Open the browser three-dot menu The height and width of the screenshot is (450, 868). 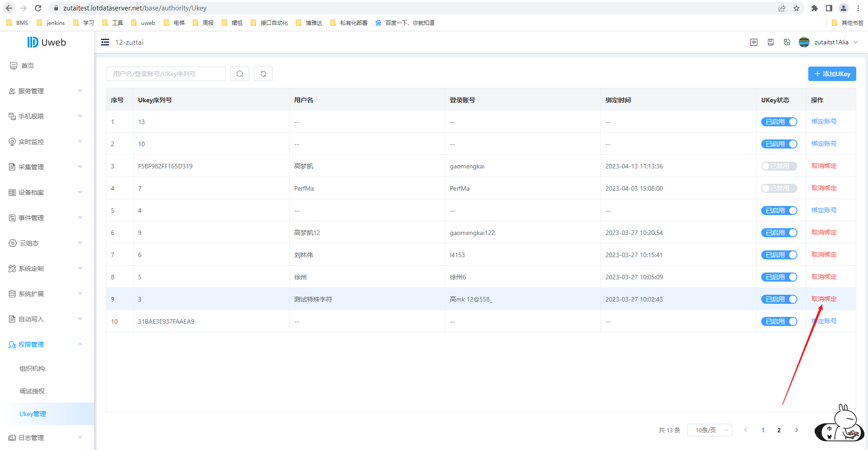[858, 8]
